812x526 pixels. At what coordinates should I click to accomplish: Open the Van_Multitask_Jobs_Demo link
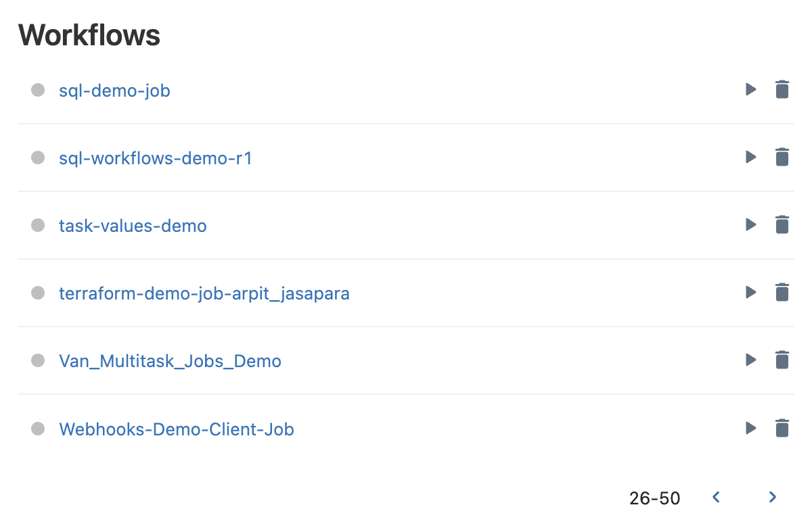click(x=170, y=361)
